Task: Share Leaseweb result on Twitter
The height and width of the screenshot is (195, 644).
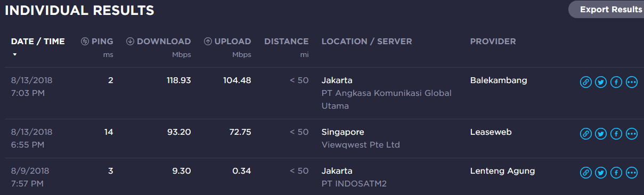Action: 601,134
